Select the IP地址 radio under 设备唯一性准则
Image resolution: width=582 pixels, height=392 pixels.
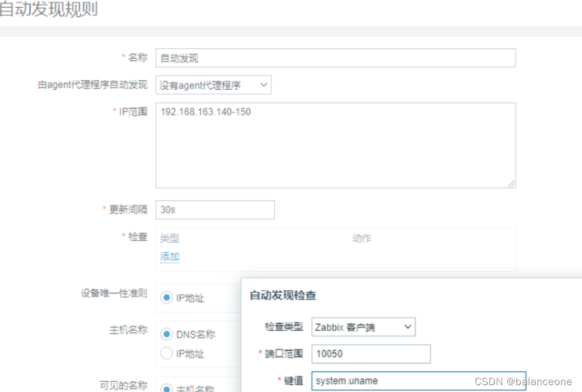166,298
